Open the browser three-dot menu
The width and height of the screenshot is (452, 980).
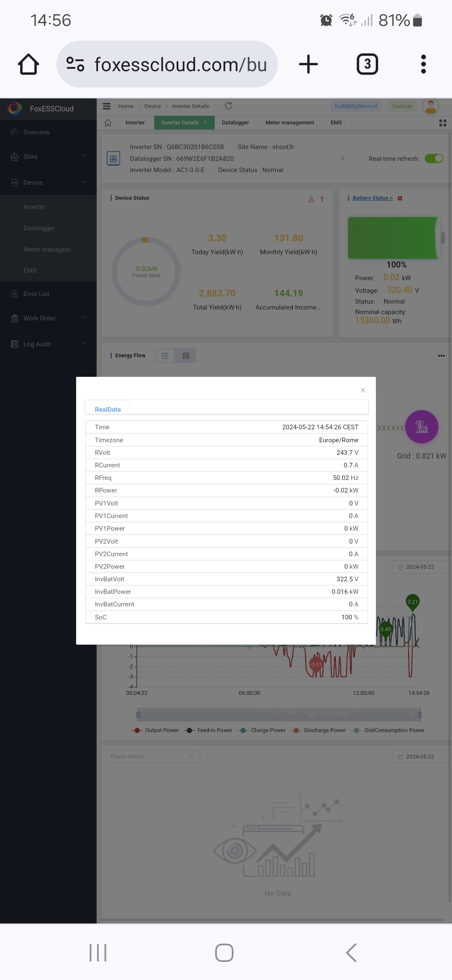click(x=423, y=64)
